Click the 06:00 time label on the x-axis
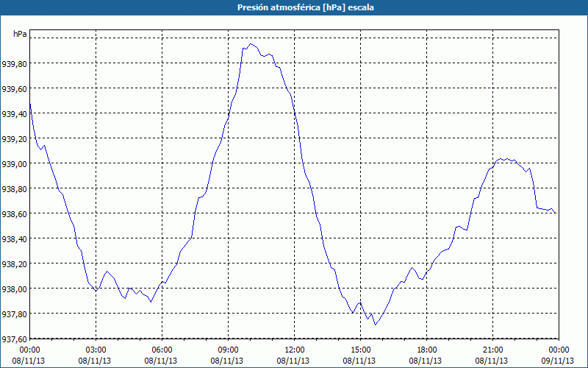Image resolution: width=588 pixels, height=368 pixels. (162, 350)
